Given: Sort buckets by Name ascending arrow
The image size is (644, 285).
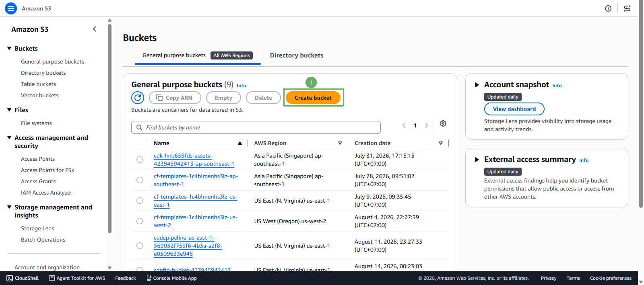Looking at the screenshot, I should (x=240, y=143).
